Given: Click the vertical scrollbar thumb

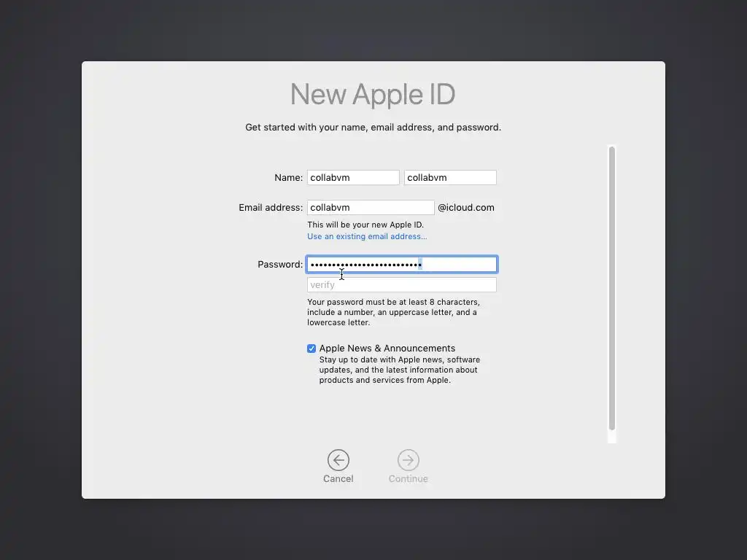Looking at the screenshot, I should (612, 289).
